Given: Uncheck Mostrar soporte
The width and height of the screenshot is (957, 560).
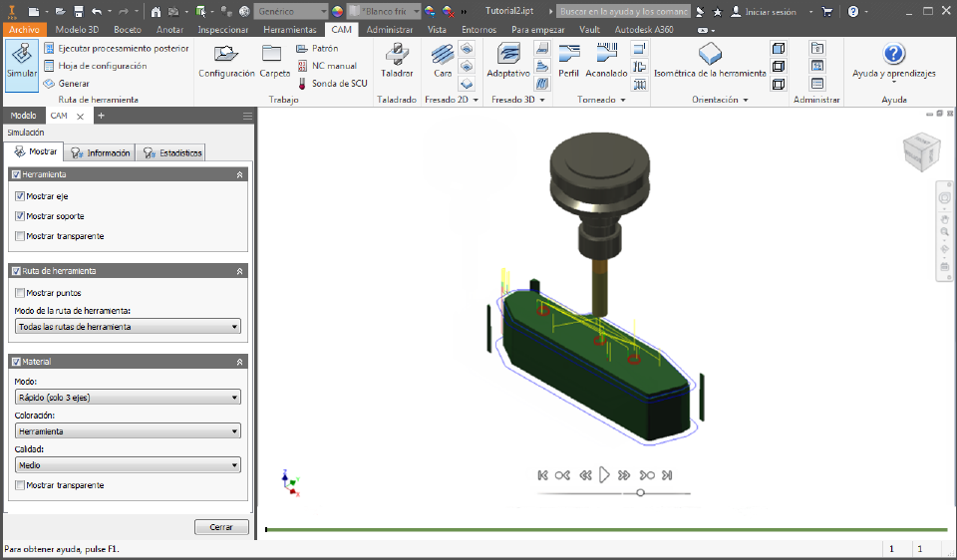Looking at the screenshot, I should (20, 216).
